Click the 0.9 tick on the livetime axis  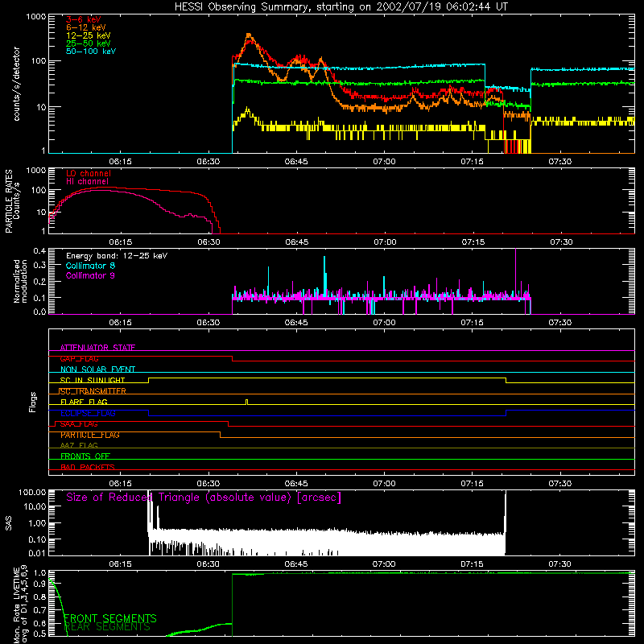[x=40, y=584]
